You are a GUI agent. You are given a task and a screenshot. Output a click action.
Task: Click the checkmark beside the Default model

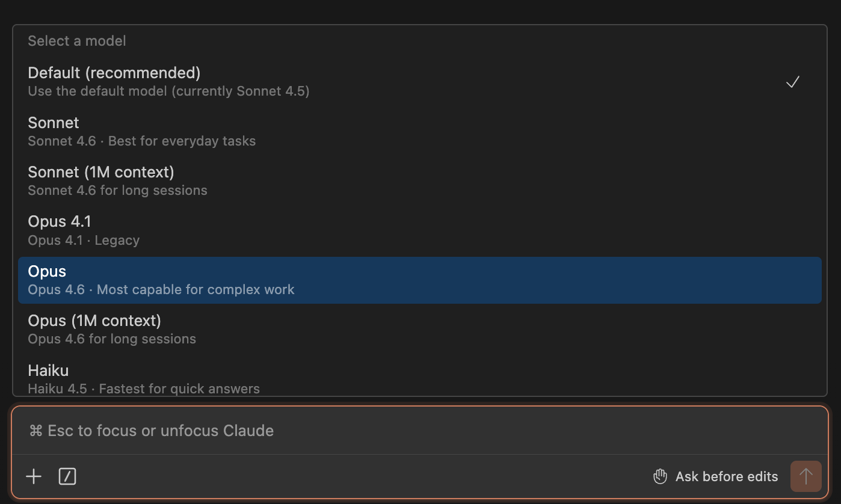click(793, 82)
